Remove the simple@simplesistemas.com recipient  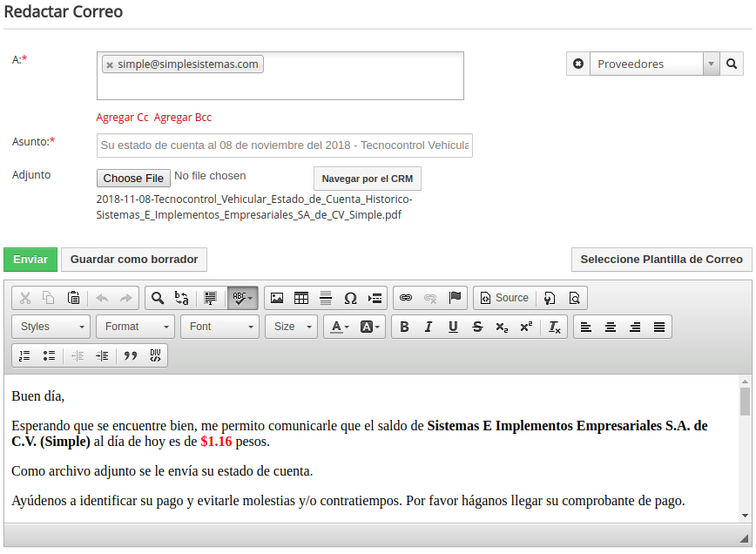pyautogui.click(x=110, y=64)
